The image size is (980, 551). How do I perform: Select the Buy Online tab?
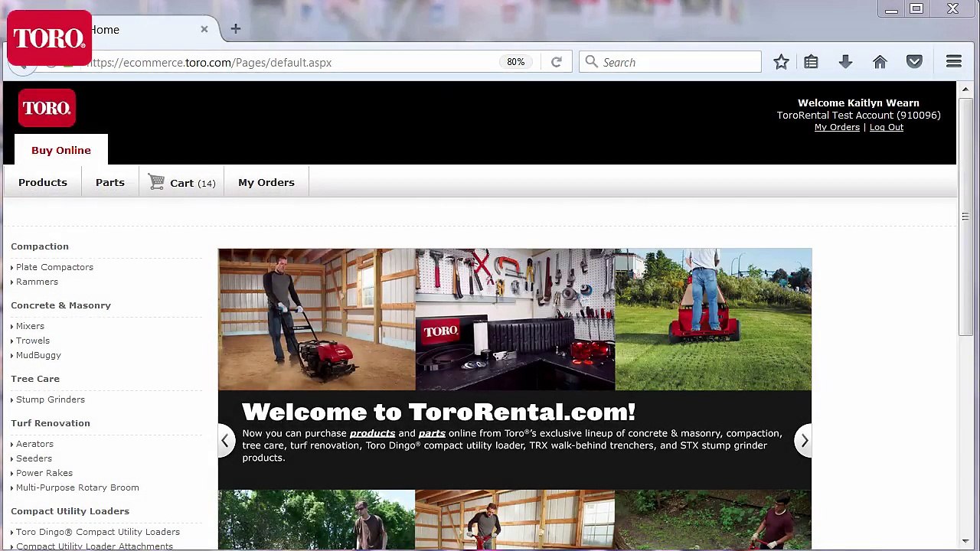tap(61, 150)
